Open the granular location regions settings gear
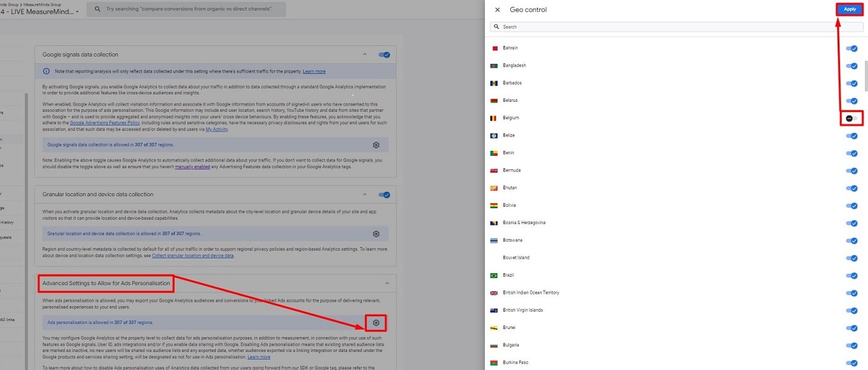 (x=375, y=233)
